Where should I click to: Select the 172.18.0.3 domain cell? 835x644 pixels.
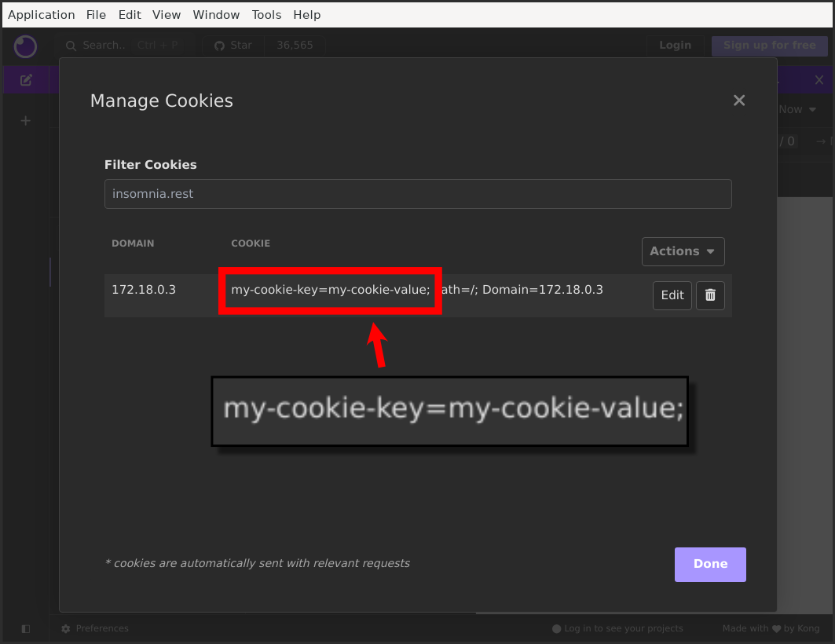click(144, 290)
